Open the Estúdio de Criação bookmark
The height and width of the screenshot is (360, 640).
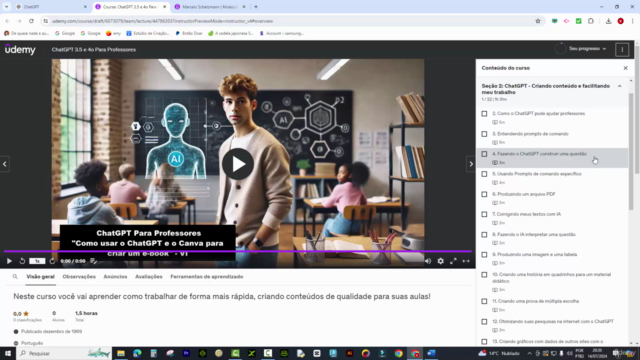coord(147,33)
